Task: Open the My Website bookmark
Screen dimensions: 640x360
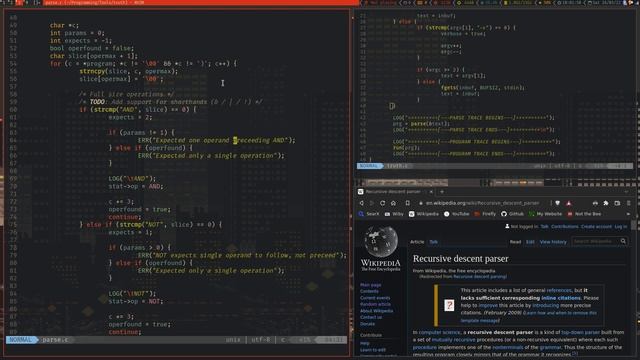Action: (x=545, y=214)
